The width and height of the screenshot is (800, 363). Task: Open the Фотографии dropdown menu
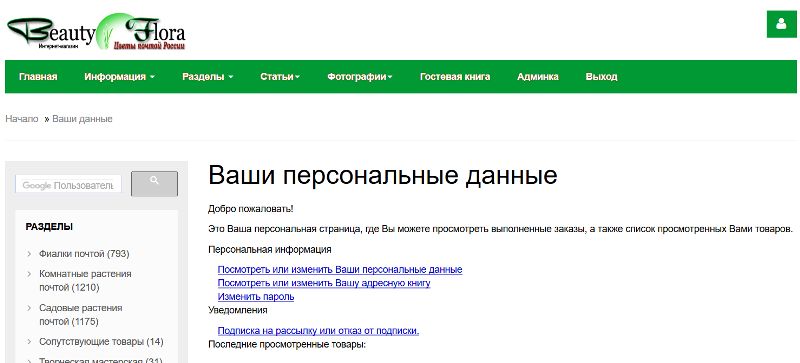click(360, 77)
